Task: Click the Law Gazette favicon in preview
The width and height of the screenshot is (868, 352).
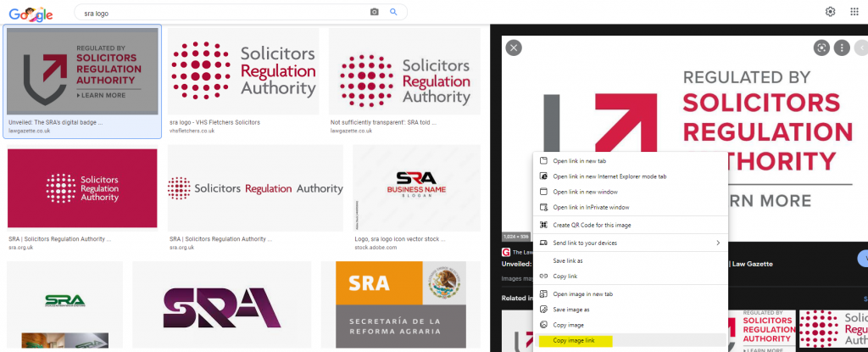Action: click(505, 252)
